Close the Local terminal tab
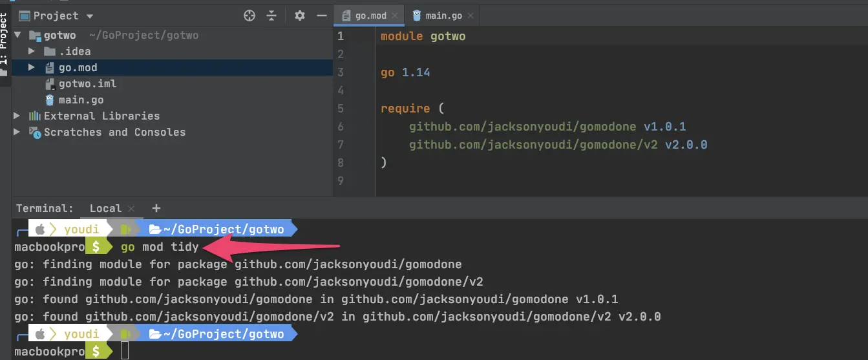 tap(131, 209)
